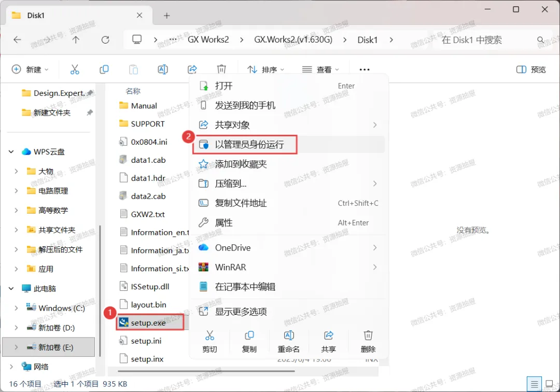Click GX.Works2.(v1.630G) breadcrumb
Viewport: 560px width, 392px height.
(x=293, y=39)
